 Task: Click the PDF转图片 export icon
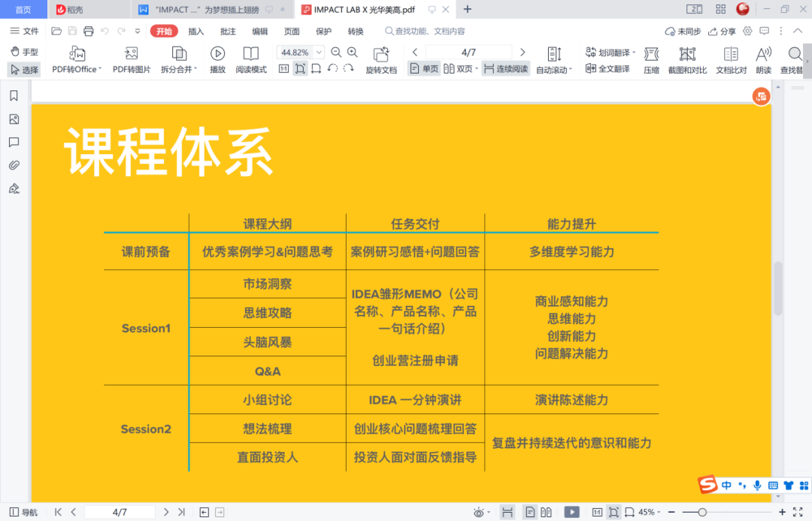tap(132, 54)
